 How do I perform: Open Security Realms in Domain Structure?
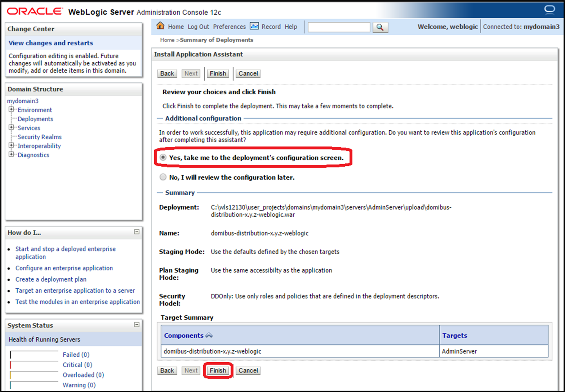[x=40, y=137]
